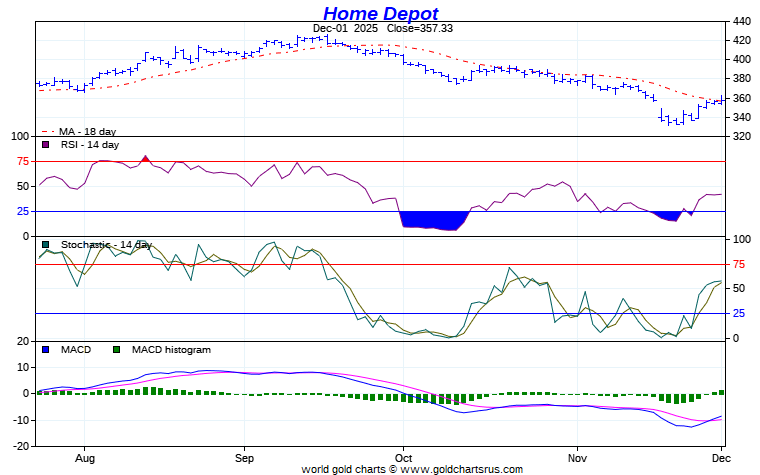This screenshot has width=760, height=475.
Task: Click the Nov month label
Action: (577, 458)
